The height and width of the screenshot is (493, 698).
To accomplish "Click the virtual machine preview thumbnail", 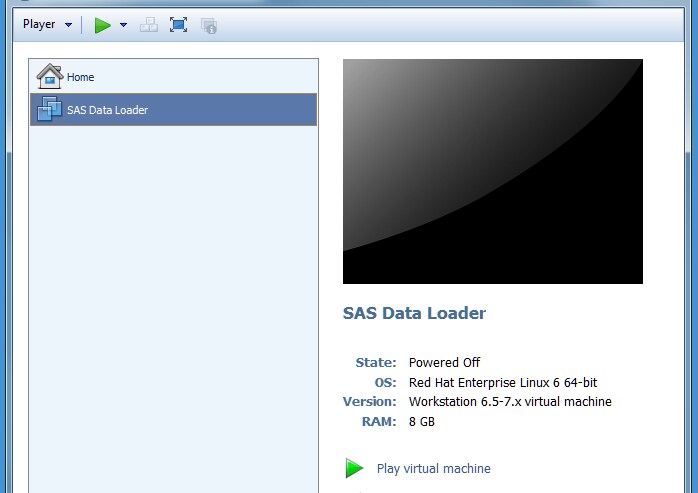I will [x=492, y=171].
